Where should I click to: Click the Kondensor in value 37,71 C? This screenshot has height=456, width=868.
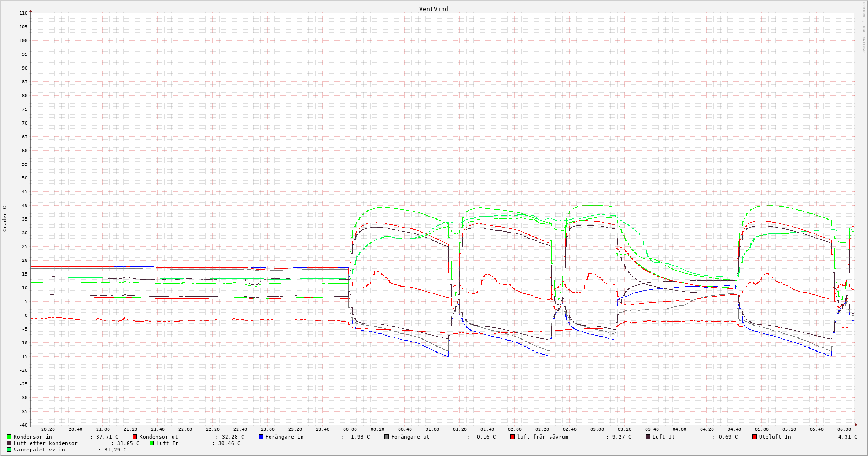[x=107, y=437]
